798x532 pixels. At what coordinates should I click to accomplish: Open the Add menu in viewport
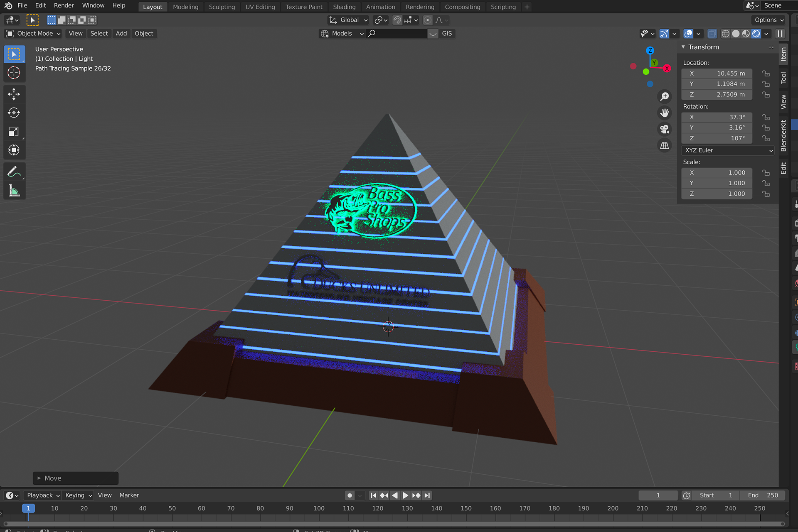tap(121, 34)
